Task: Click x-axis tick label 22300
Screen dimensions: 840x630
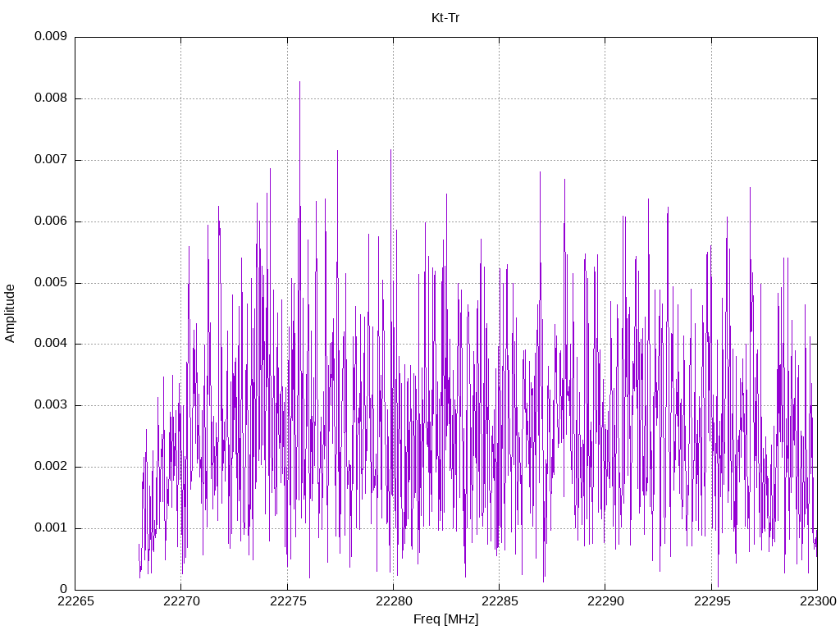Action: pos(818,601)
